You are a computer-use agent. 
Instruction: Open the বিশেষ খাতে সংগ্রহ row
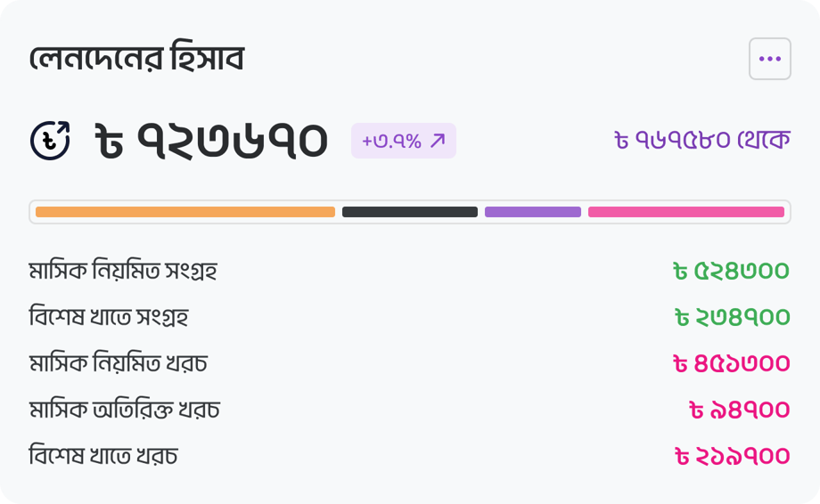pos(410,317)
